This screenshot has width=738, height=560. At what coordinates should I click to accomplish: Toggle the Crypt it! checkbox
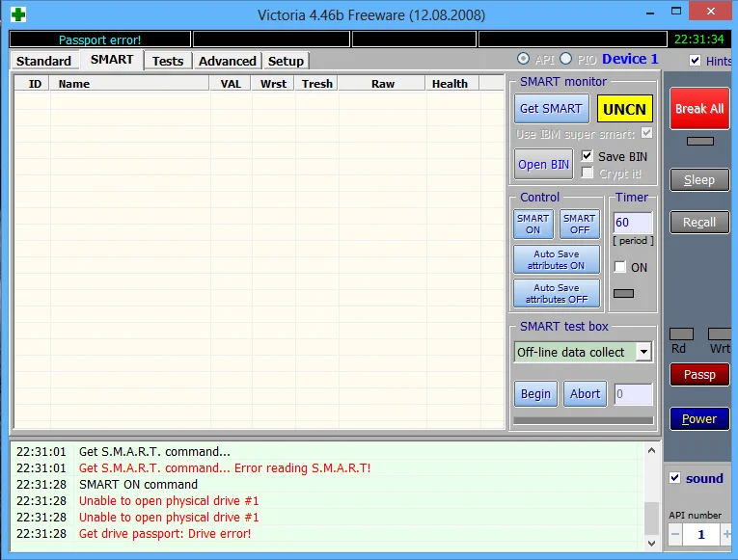(x=587, y=173)
